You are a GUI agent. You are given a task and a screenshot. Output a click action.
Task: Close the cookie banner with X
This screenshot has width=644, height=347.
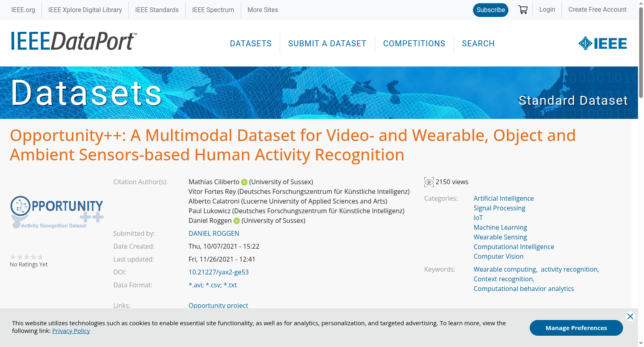[x=630, y=316]
